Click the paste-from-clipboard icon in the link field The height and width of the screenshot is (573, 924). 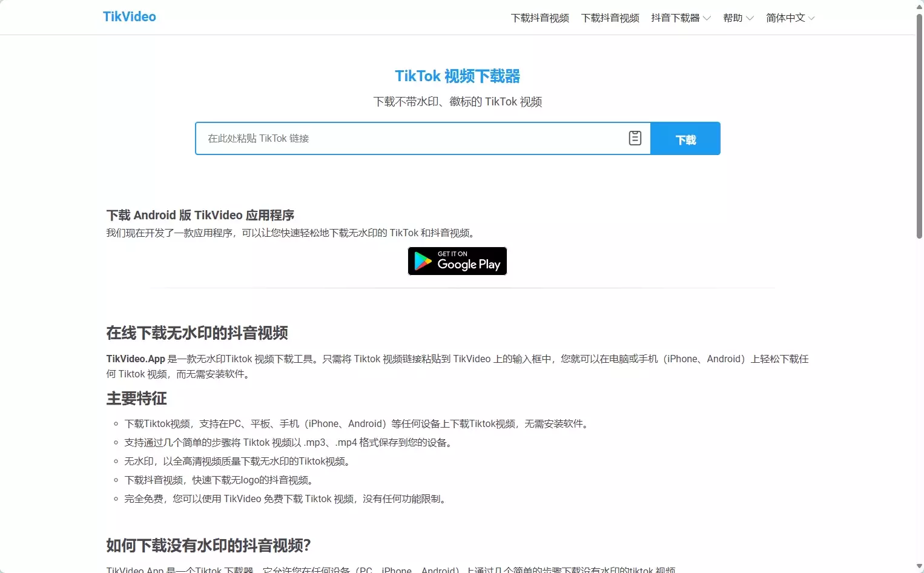635,138
